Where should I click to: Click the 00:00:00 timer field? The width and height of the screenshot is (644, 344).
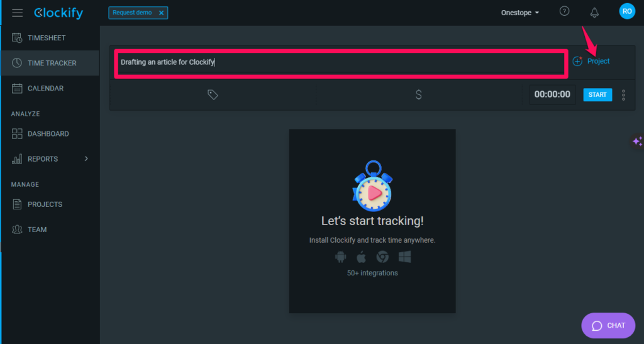click(x=552, y=95)
